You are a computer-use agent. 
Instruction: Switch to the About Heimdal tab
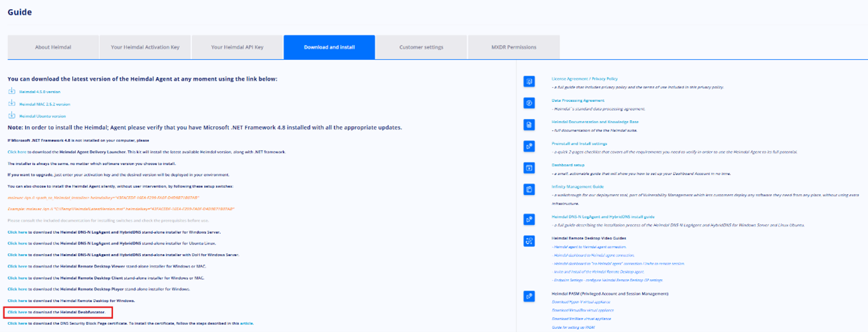(53, 47)
